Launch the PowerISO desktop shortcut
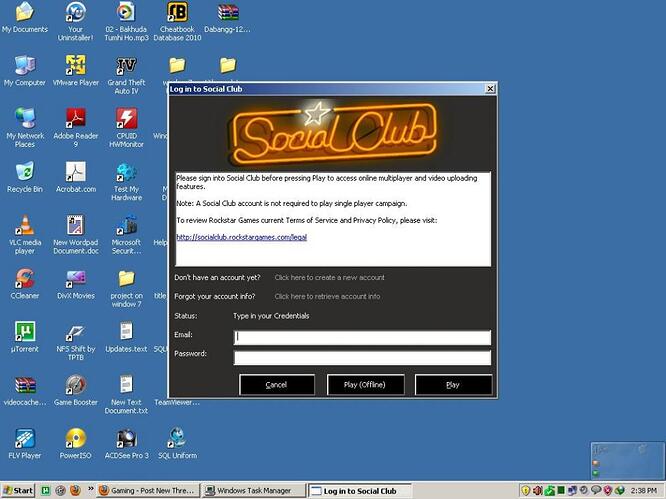The height and width of the screenshot is (499, 666). tap(75, 438)
